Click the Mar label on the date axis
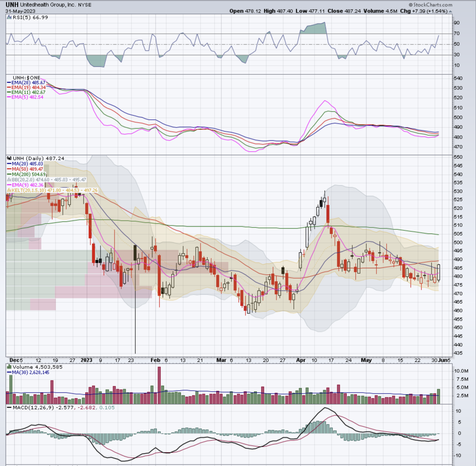 click(x=221, y=360)
